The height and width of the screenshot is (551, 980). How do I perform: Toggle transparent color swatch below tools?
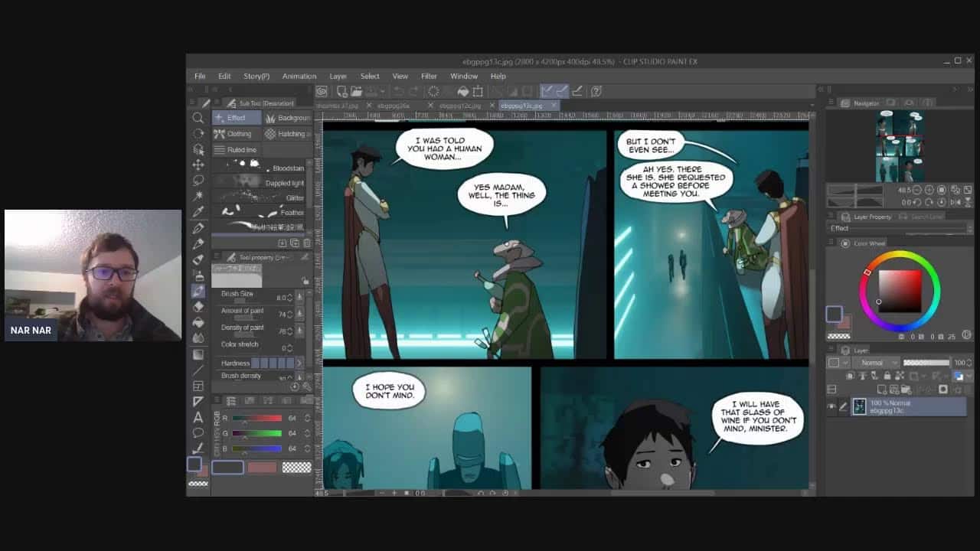296,467
